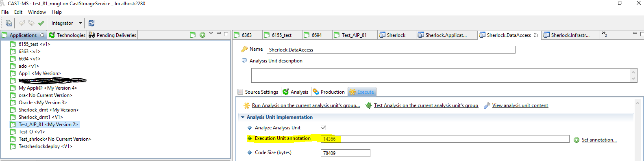Image resolution: width=644 pixels, height=161 pixels.
Task: Select Sherlock_dmt1 <V1> application
Action: tap(41, 117)
